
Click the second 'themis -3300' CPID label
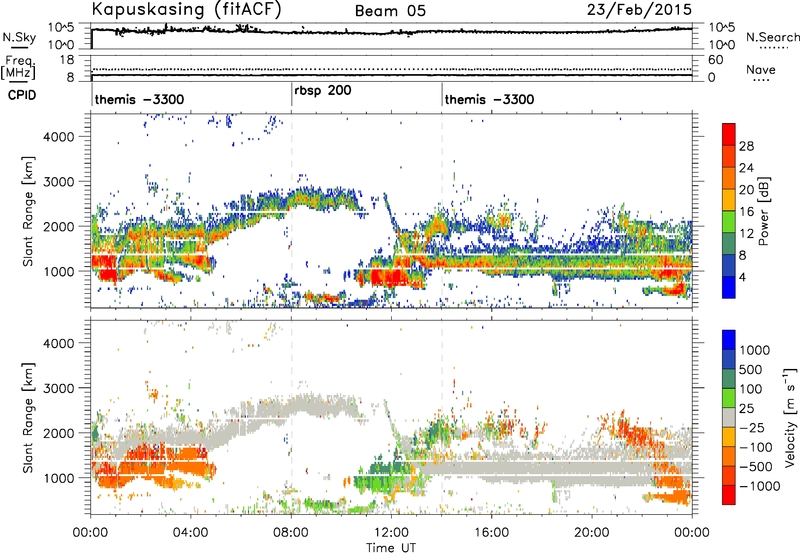click(x=489, y=99)
